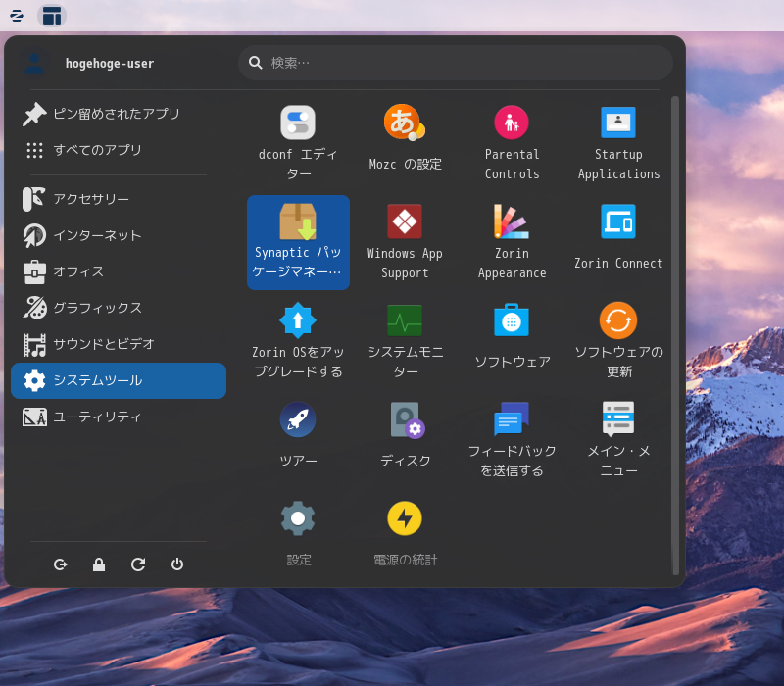Open フィードバックを送信する

coord(512,440)
